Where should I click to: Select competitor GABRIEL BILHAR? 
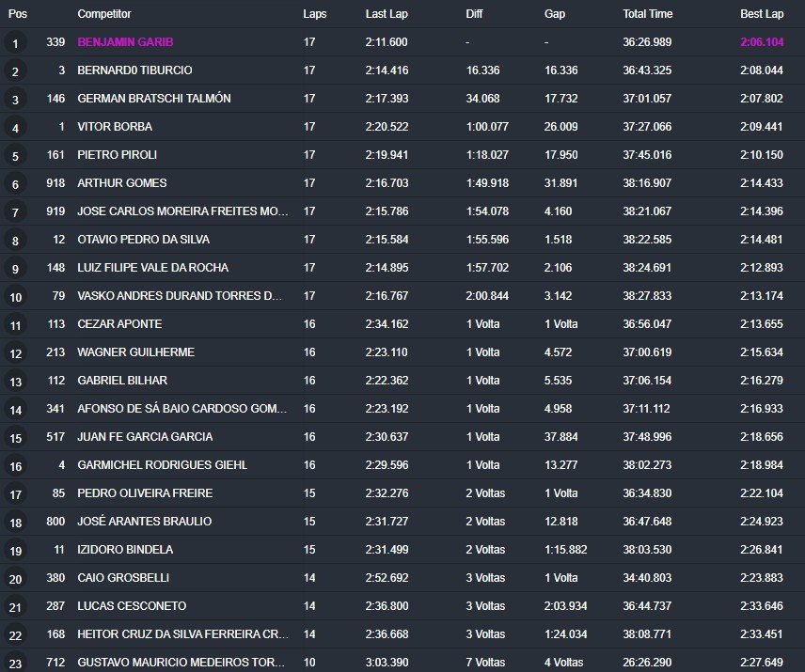coord(122,381)
